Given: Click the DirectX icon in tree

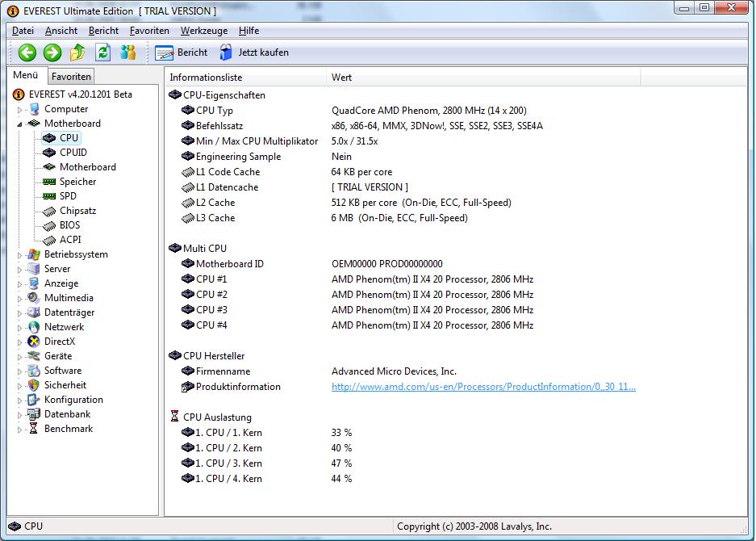Looking at the screenshot, I should [34, 342].
